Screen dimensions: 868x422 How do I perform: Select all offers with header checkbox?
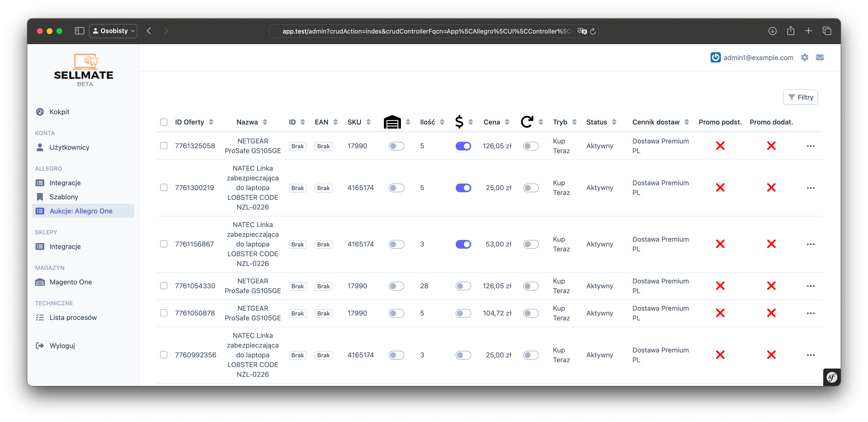164,122
